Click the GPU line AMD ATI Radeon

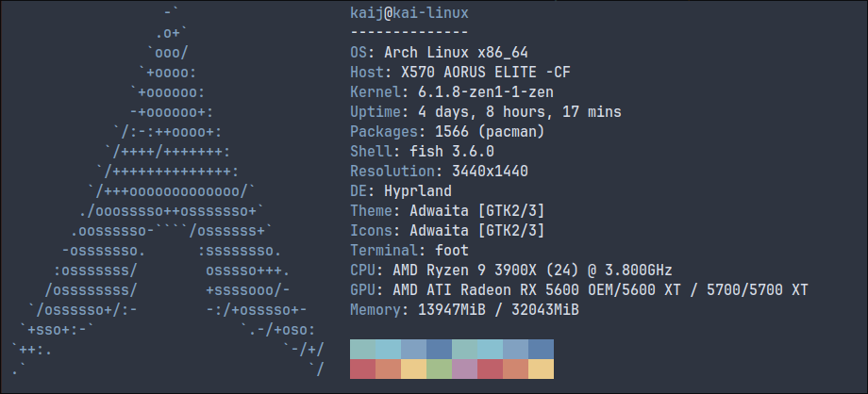(x=577, y=290)
